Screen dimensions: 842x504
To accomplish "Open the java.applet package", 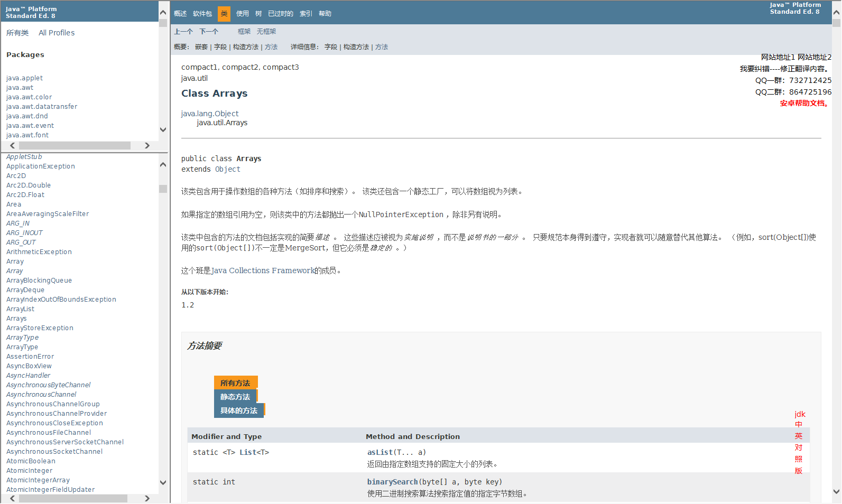I will click(24, 78).
